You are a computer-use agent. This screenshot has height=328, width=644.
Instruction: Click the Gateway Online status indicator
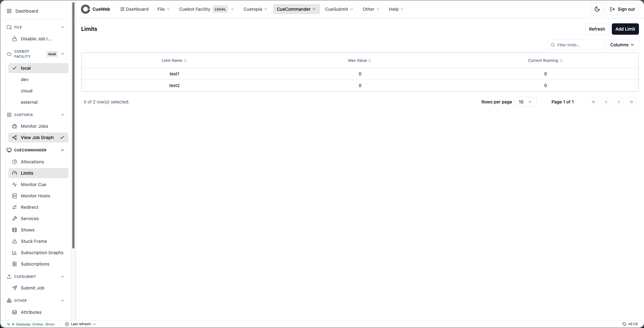point(30,324)
